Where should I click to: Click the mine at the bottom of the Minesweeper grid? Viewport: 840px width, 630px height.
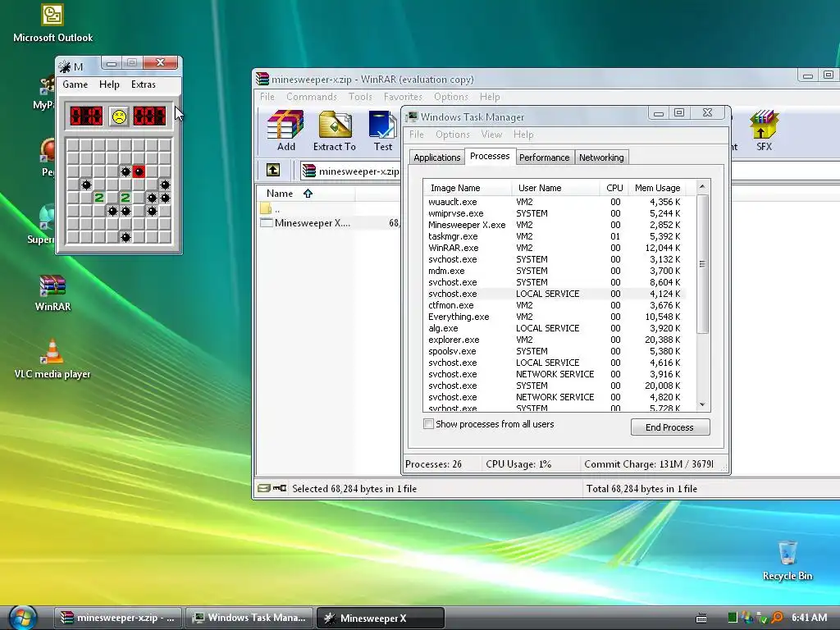126,237
